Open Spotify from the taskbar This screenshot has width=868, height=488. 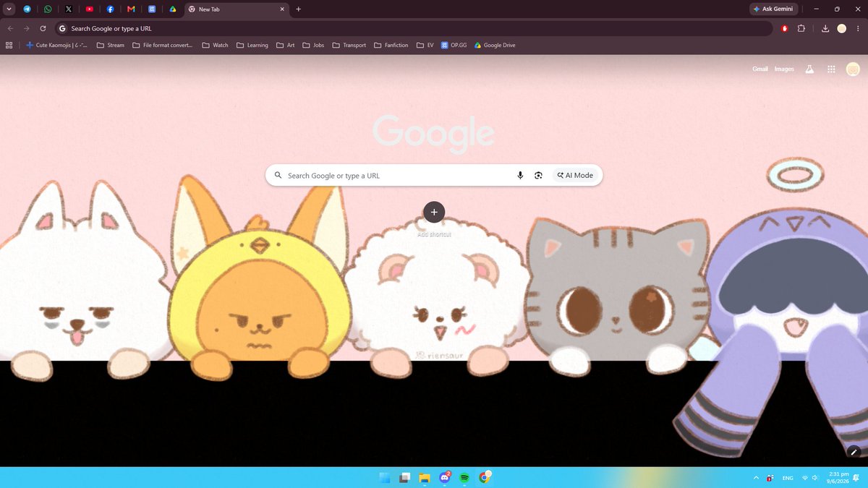pos(464,478)
